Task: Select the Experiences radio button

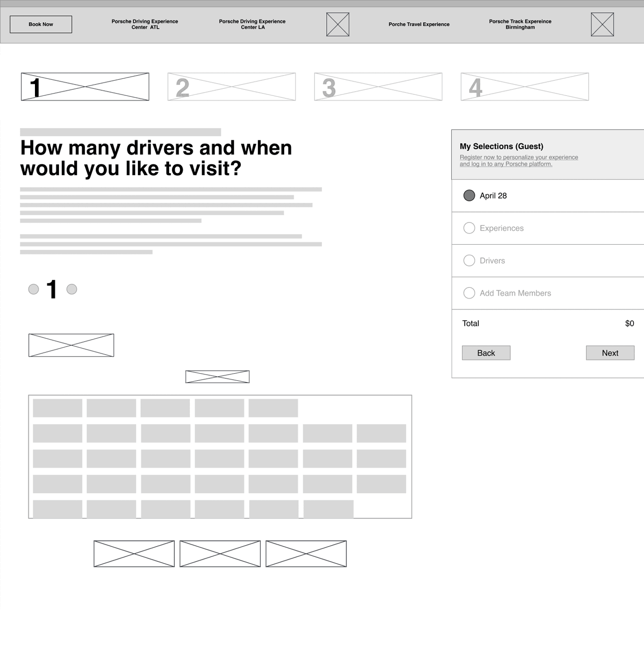Action: (469, 228)
